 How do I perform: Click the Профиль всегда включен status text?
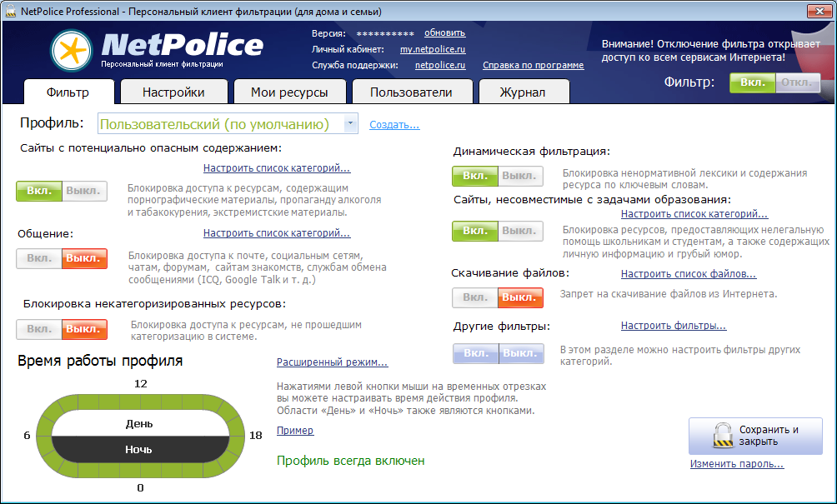(x=351, y=461)
